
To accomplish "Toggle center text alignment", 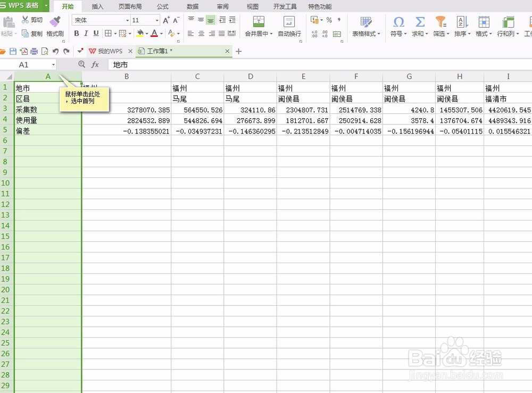I will (200, 33).
